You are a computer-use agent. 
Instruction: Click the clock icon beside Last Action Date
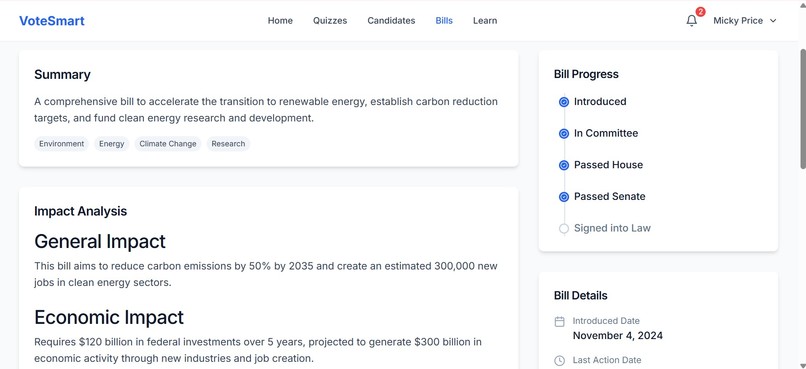[560, 361]
